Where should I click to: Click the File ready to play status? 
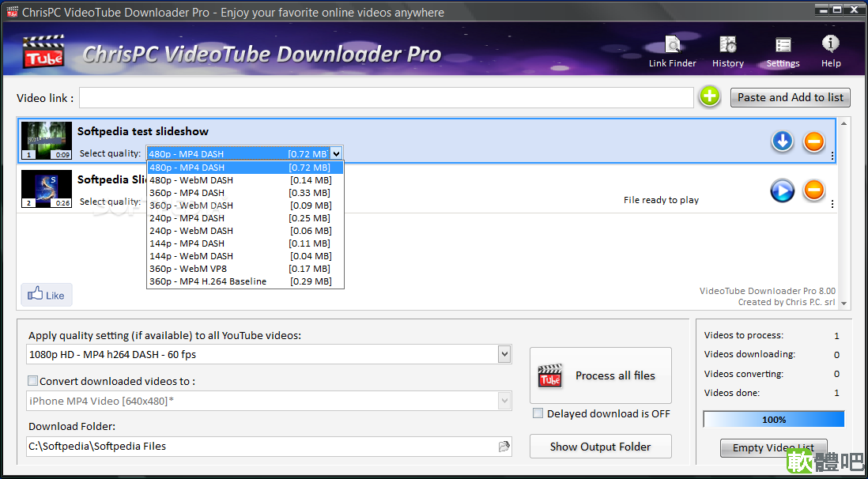tap(661, 200)
